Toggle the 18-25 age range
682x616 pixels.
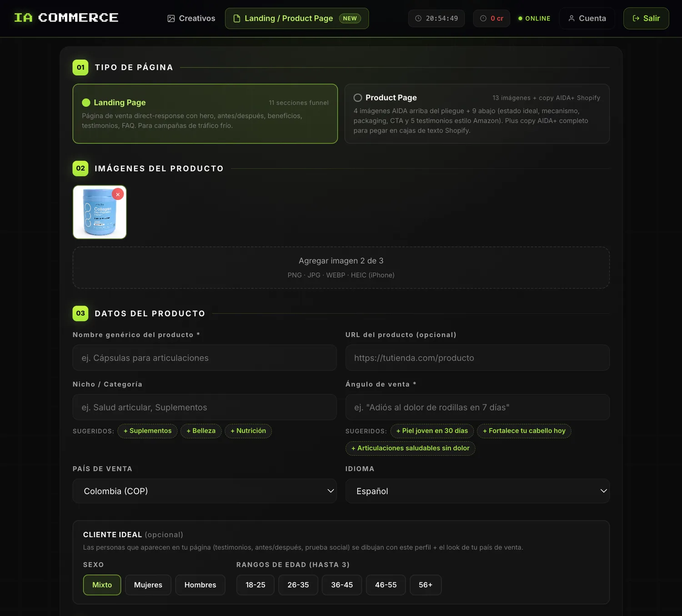pos(256,585)
